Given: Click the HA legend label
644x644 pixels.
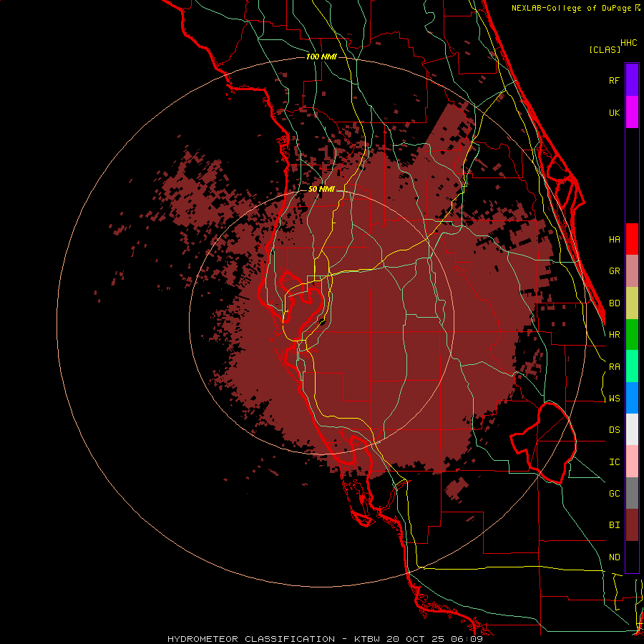Looking at the screenshot, I should tap(614, 240).
